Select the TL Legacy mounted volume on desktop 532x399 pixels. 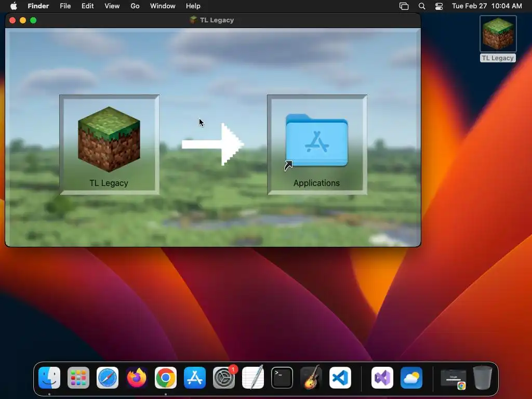point(498,34)
